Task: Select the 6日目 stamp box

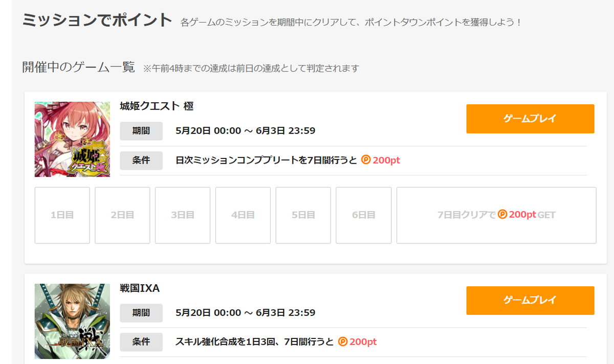Action: [364, 215]
